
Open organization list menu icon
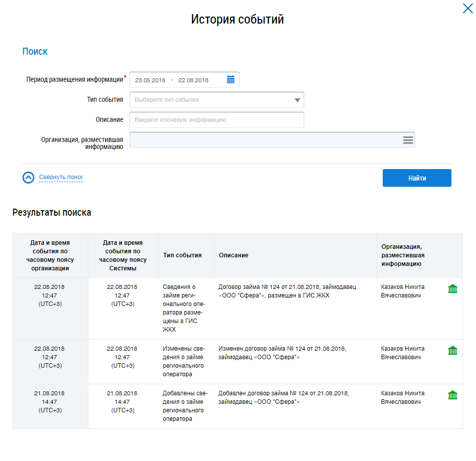[x=408, y=140]
